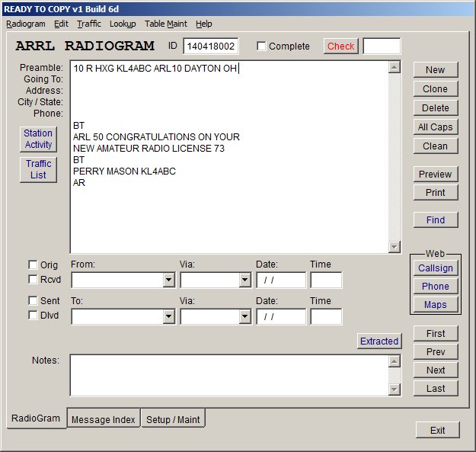The height and width of the screenshot is (452, 476).
Task: Click the line 'ARL 50 CONGRATULATIONS ON YOUR'
Action: coord(156,137)
